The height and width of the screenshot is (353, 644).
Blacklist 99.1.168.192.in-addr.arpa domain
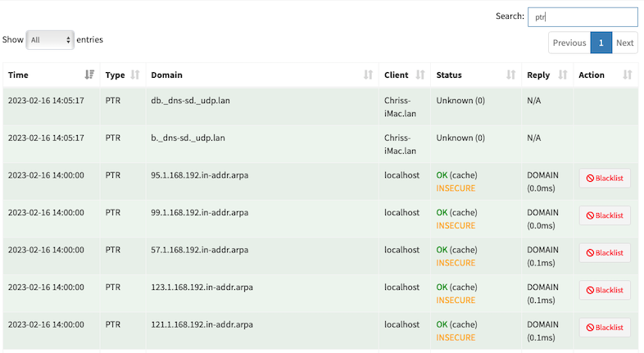pyautogui.click(x=605, y=215)
